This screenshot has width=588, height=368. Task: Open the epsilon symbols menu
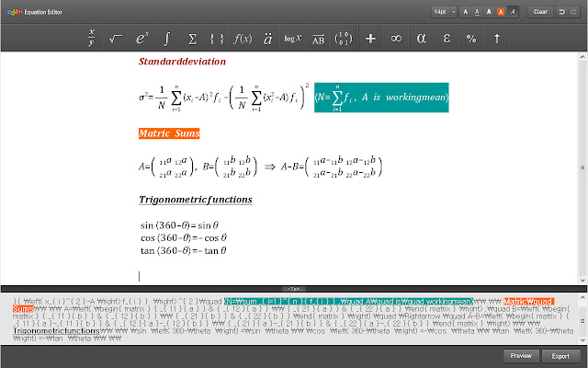tap(447, 38)
